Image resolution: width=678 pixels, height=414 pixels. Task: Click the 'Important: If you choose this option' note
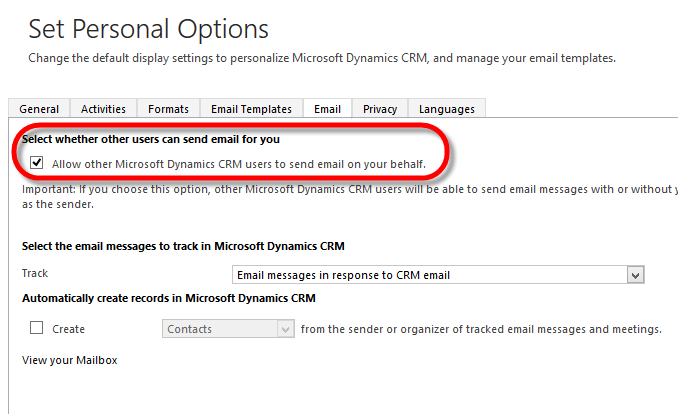click(350, 196)
